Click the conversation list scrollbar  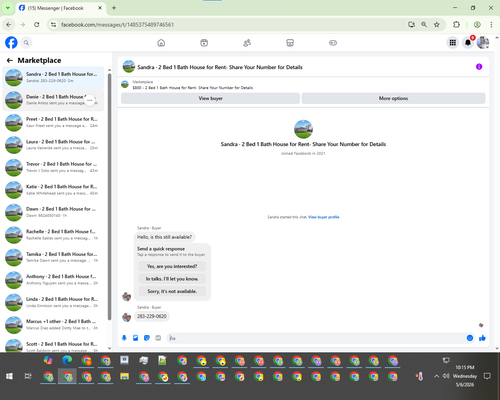click(109, 197)
